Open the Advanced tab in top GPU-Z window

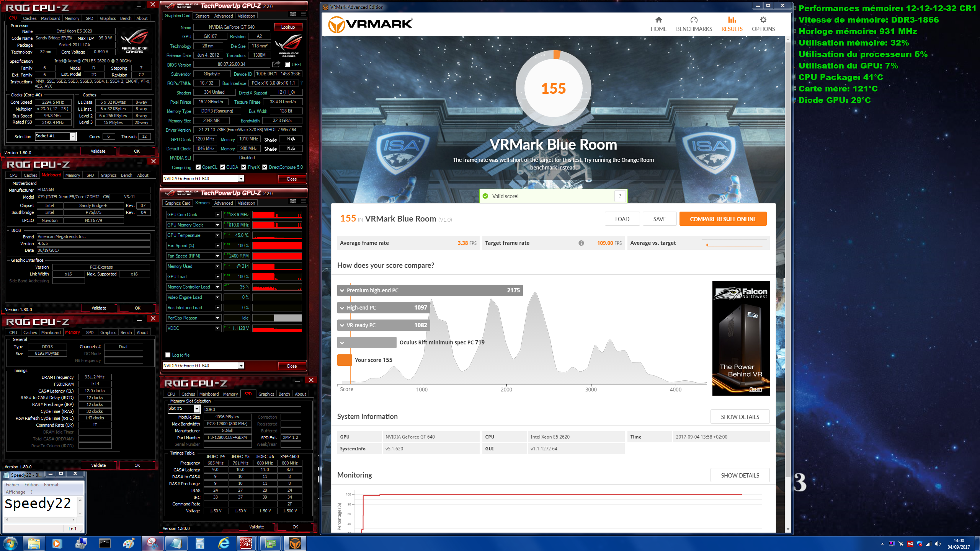tap(224, 16)
